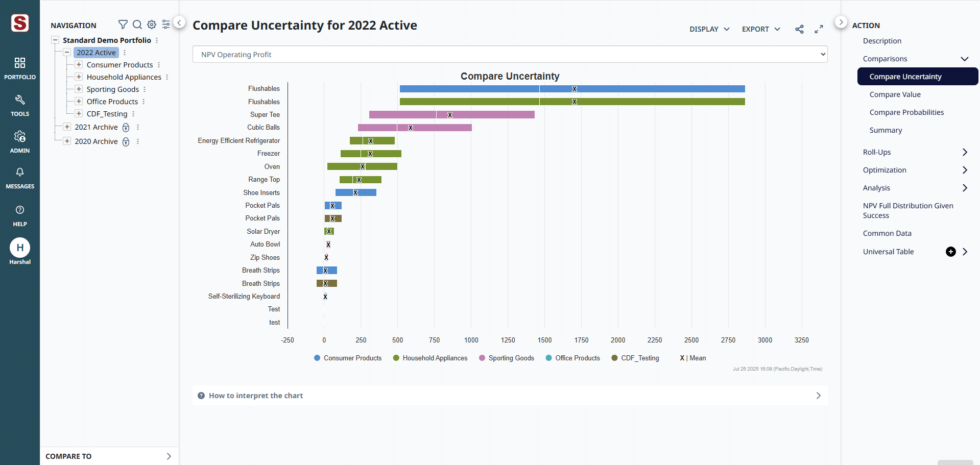Open the Display menu
This screenshot has width=980, height=465.
tap(709, 29)
